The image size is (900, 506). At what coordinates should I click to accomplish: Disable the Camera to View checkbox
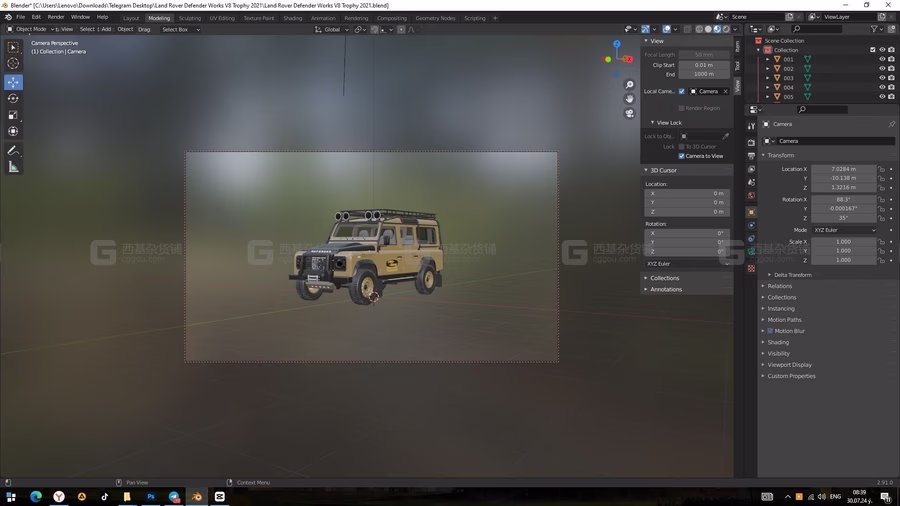coord(681,156)
